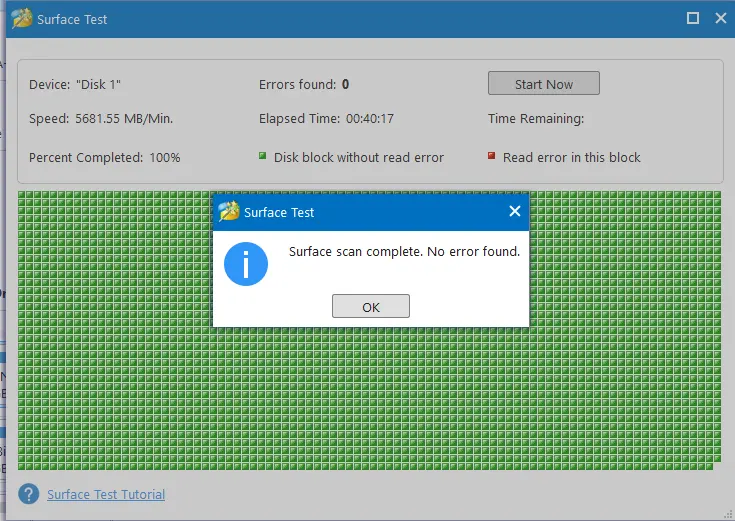Click the green no-read-error legend square
735x521 pixels.
point(262,156)
